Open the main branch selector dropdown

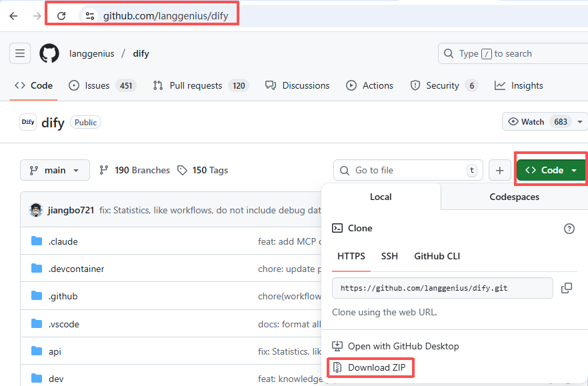point(55,170)
